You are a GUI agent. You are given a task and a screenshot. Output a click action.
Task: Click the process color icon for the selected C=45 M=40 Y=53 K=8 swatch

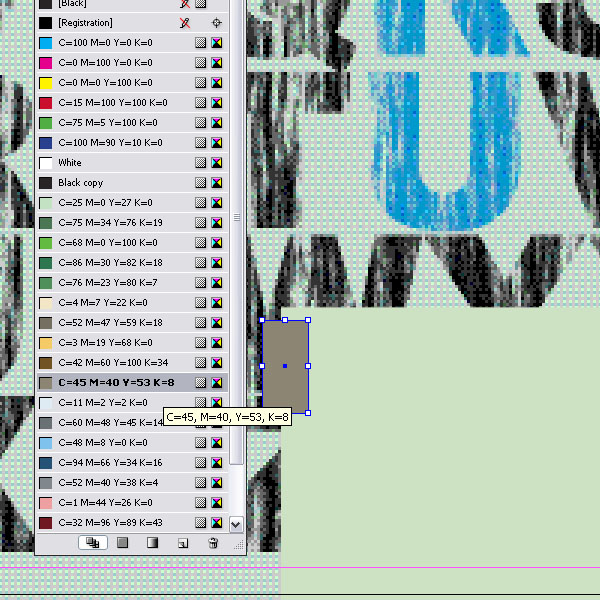pyautogui.click(x=201, y=383)
